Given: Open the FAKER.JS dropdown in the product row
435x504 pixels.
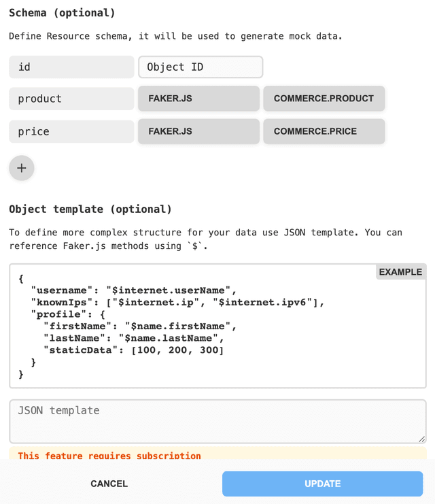Looking at the screenshot, I should click(198, 99).
